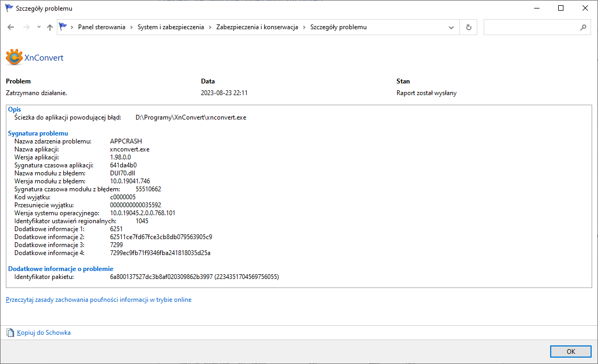Click the clipboard icon beside Kopiuj do Schowka
The height and width of the screenshot is (364, 598).
[x=10, y=333]
